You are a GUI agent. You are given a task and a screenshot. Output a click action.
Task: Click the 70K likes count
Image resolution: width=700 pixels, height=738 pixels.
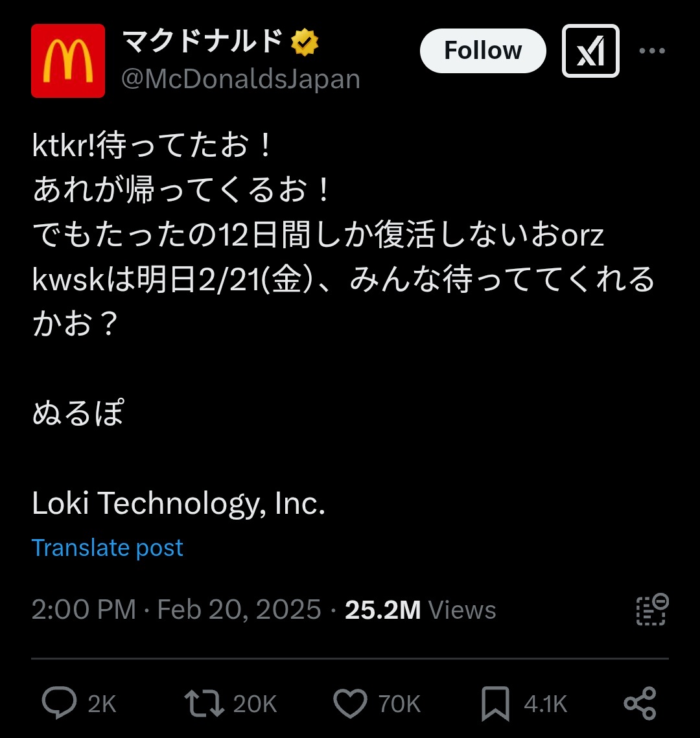click(399, 704)
